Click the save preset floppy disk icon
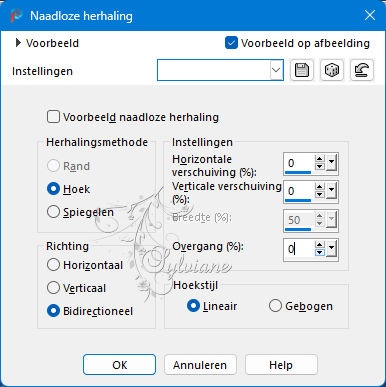 (x=302, y=70)
